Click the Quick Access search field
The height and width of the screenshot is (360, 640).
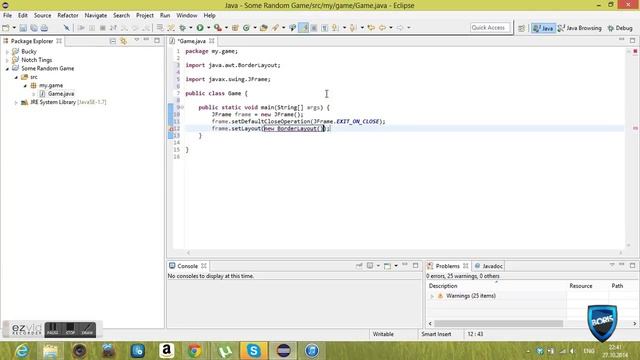click(x=490, y=28)
